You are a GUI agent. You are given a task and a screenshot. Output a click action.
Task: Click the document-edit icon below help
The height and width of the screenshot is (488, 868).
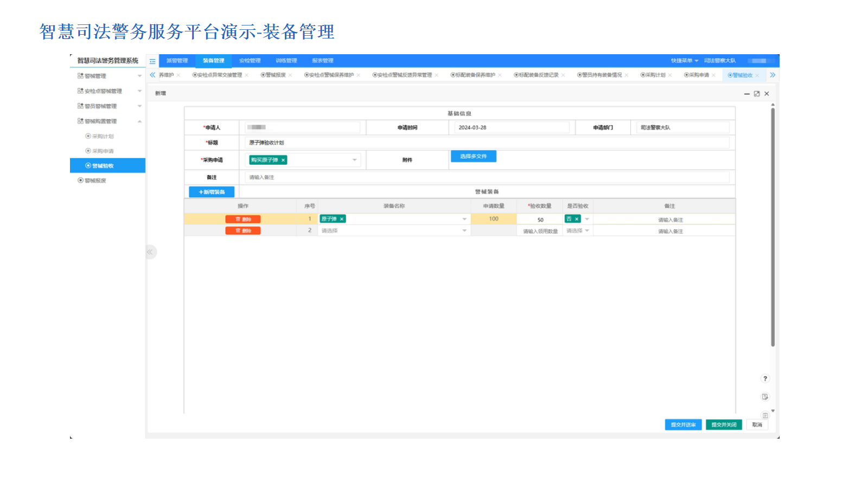[765, 397]
